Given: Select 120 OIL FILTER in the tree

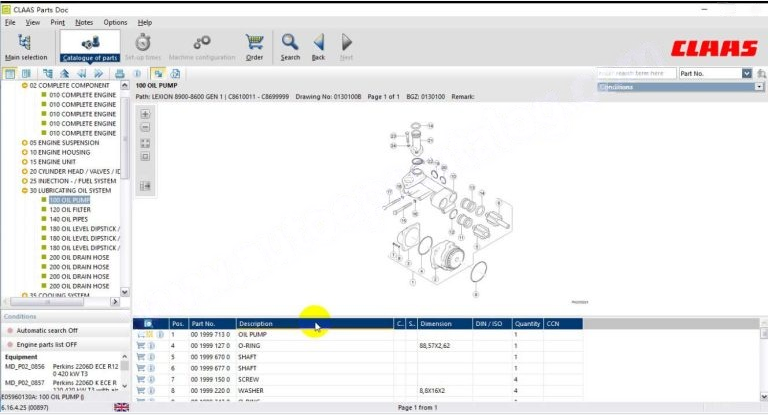Looking at the screenshot, I should (x=70, y=209).
